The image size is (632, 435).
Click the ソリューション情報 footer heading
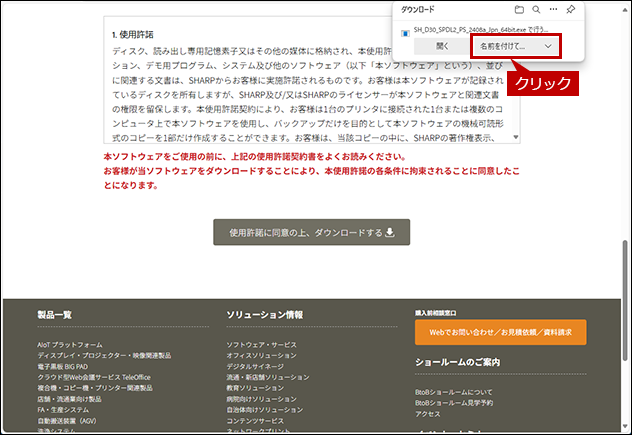click(x=265, y=315)
